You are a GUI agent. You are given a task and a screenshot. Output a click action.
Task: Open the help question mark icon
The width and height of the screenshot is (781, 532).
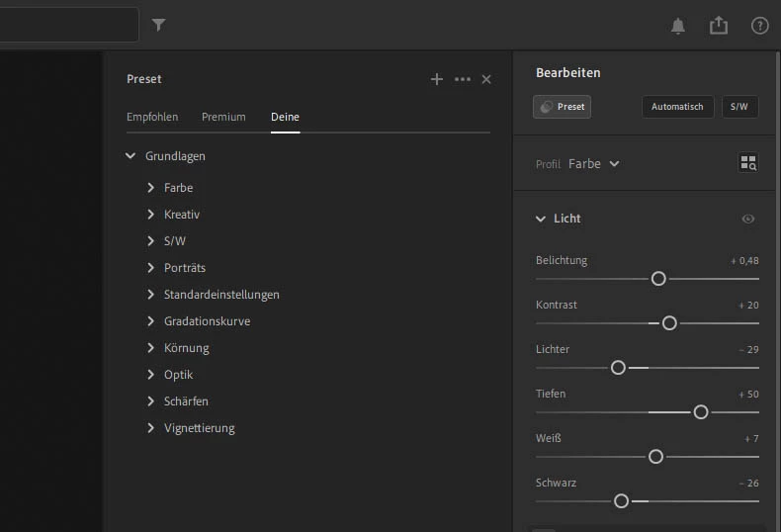tap(759, 26)
